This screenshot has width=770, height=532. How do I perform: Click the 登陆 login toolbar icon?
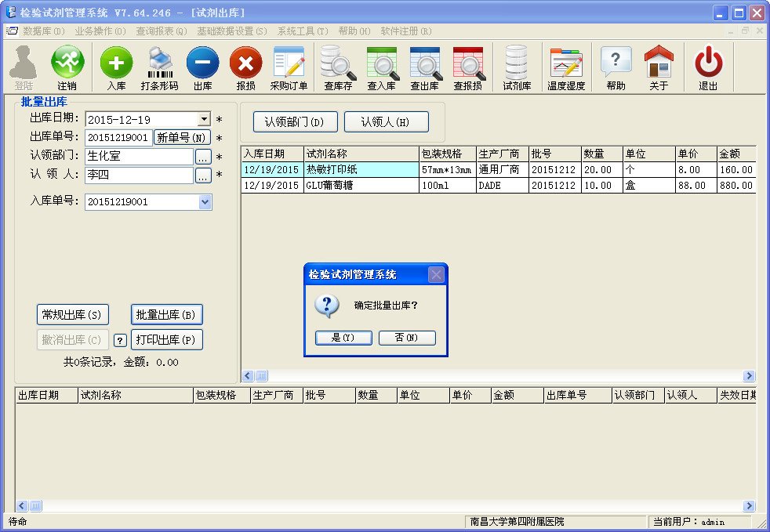24,67
